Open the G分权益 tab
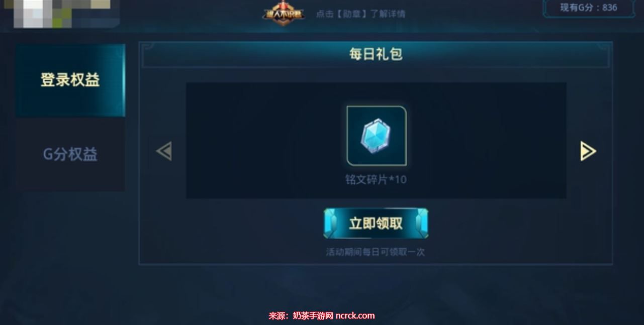644x325 pixels. 70,154
